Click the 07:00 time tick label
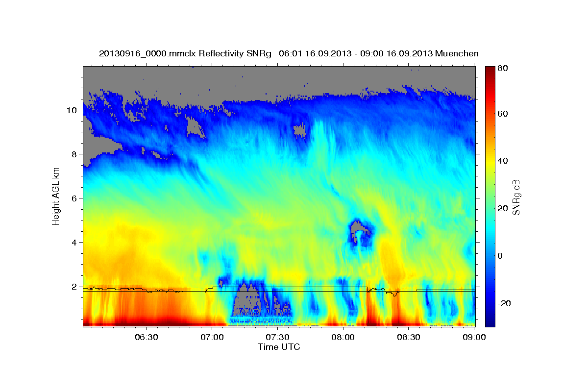Screen dimensions: 588x392 (212, 338)
